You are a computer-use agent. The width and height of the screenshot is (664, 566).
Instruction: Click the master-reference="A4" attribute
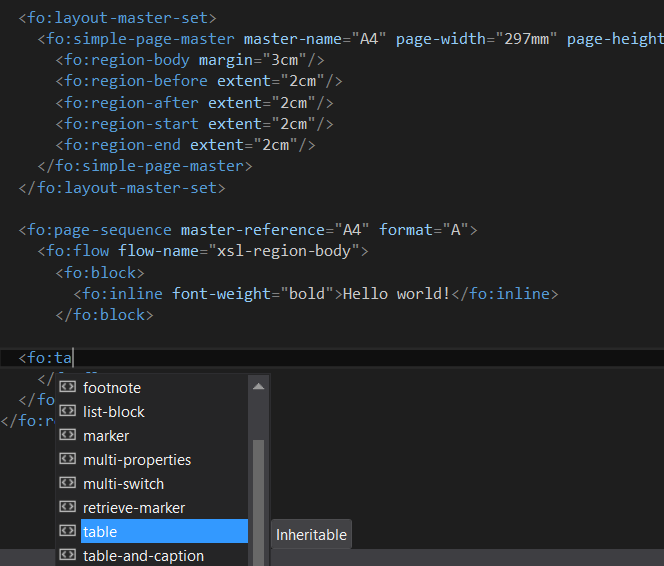click(x=274, y=230)
